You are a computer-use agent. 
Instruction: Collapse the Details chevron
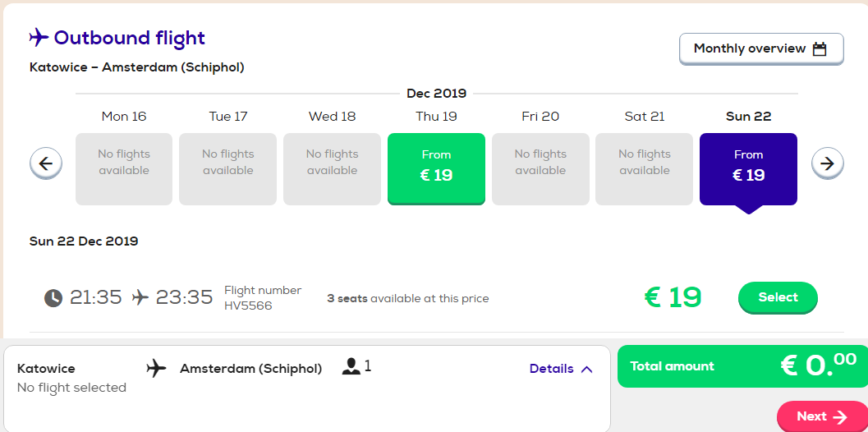click(587, 370)
